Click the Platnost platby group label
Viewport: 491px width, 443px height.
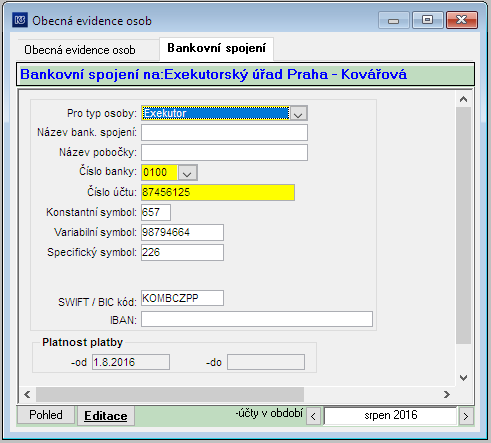tap(82, 342)
